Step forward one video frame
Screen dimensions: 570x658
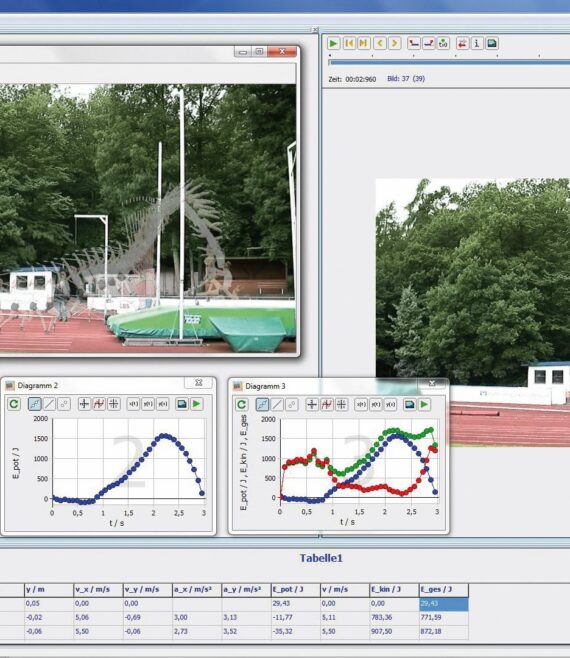point(395,43)
